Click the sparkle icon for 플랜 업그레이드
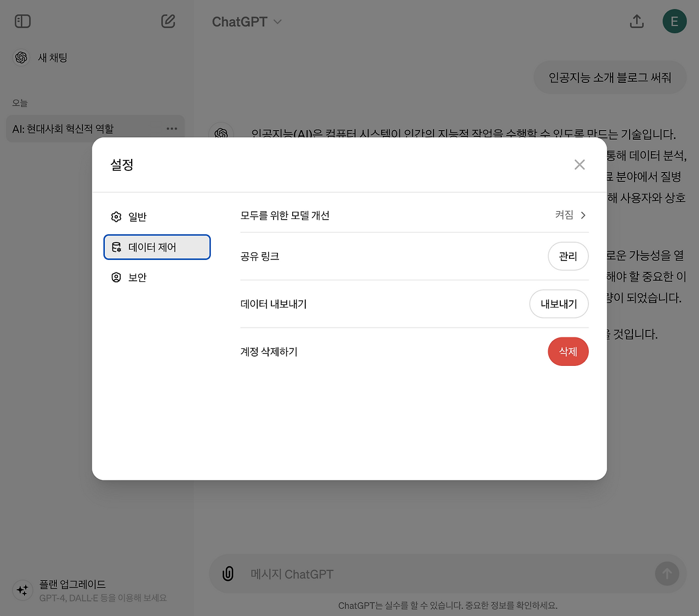Screen dimensions: 699x616 pos(22,590)
